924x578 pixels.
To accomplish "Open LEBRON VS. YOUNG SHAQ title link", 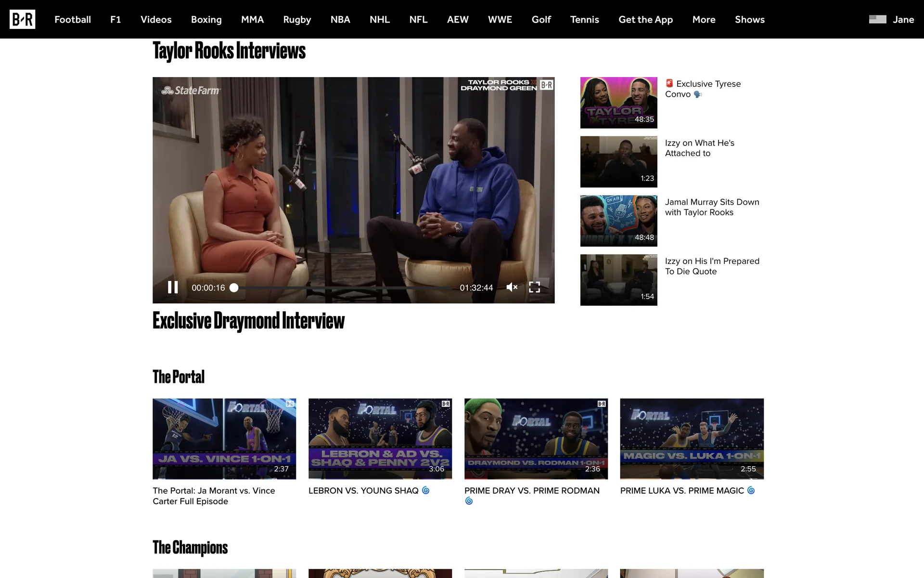I will pyautogui.click(x=363, y=491).
